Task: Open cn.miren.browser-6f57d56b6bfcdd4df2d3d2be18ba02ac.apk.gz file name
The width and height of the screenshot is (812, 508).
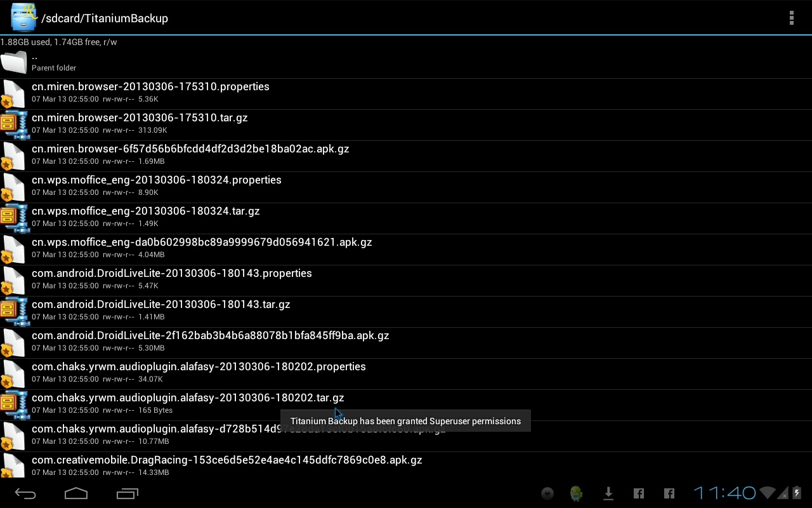Action: (190, 149)
